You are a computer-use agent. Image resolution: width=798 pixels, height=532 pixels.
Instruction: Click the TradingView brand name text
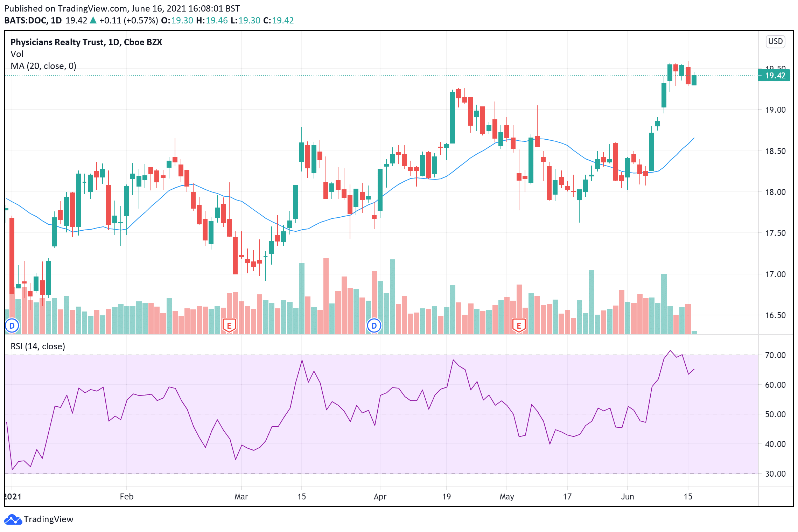(x=49, y=519)
